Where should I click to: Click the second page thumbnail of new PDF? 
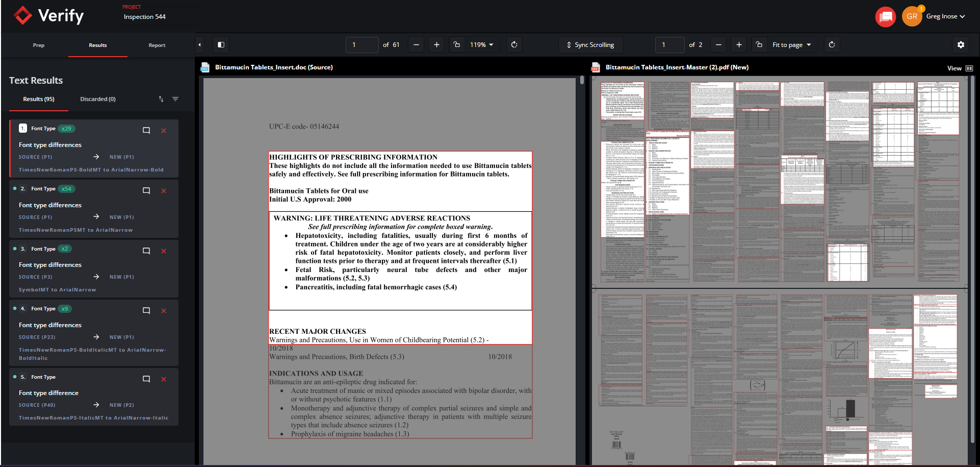click(x=780, y=378)
